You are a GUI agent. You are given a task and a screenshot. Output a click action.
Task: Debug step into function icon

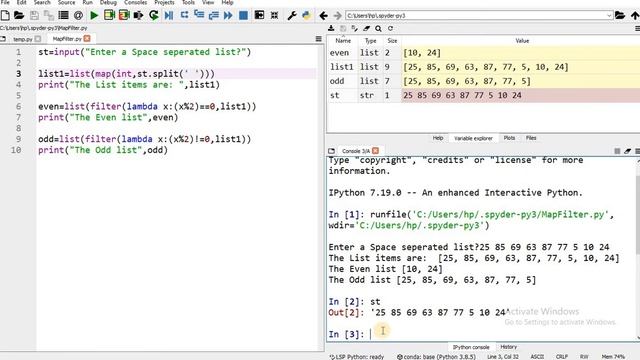click(199, 15)
